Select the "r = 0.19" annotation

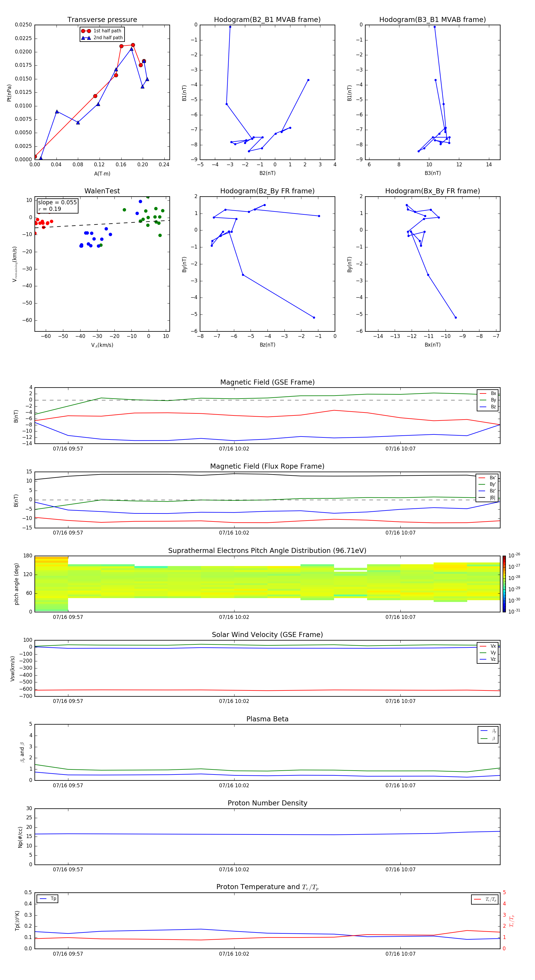click(50, 209)
